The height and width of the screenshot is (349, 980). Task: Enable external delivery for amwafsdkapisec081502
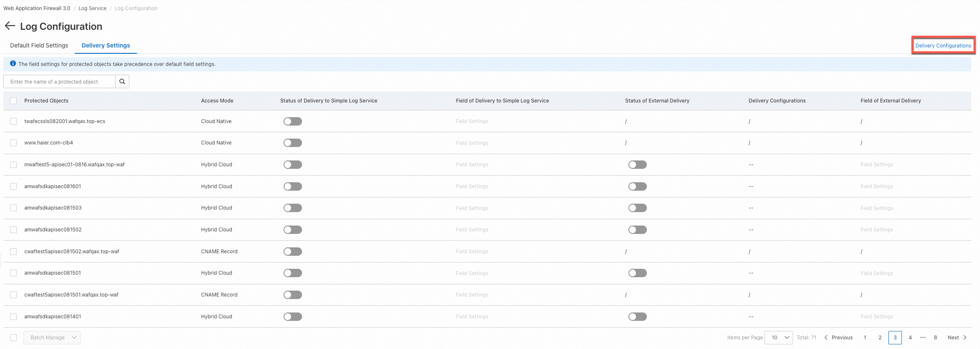[x=638, y=230]
